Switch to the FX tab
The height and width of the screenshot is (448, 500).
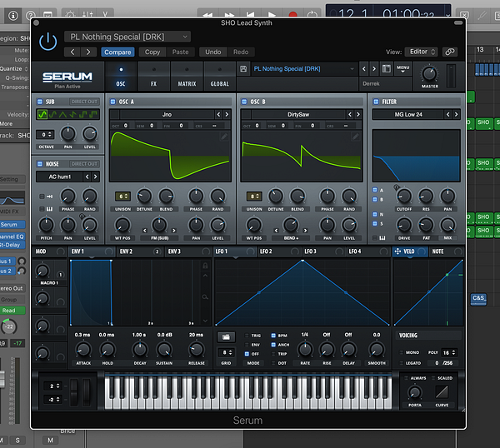click(x=154, y=77)
